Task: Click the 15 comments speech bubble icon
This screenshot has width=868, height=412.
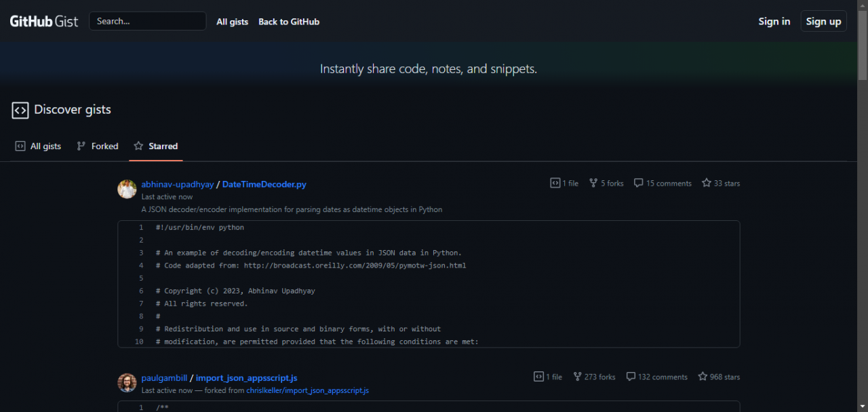Action: [638, 183]
